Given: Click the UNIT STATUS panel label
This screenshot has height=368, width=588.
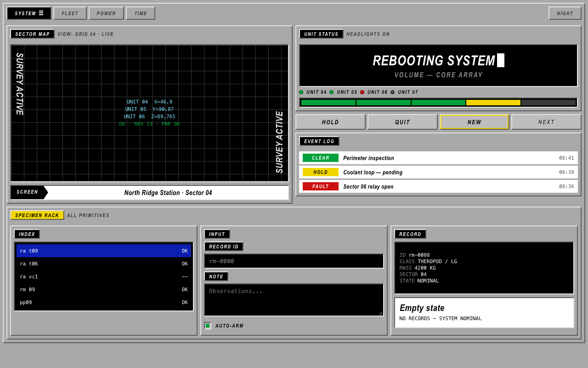Looking at the screenshot, I should (321, 34).
